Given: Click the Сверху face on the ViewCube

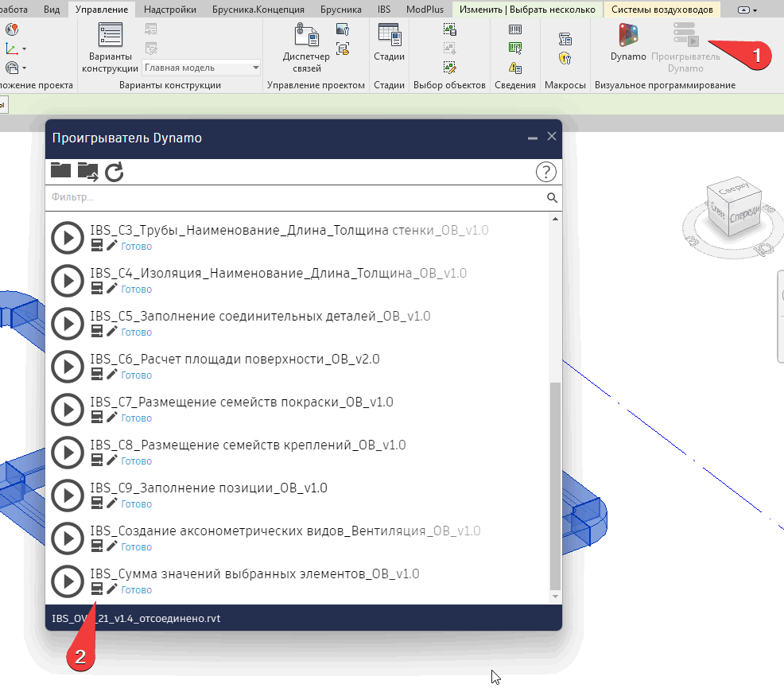Looking at the screenshot, I should click(x=733, y=189).
